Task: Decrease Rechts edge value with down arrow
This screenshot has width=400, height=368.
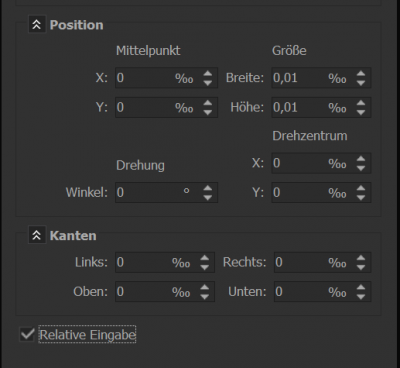Action: tap(361, 267)
